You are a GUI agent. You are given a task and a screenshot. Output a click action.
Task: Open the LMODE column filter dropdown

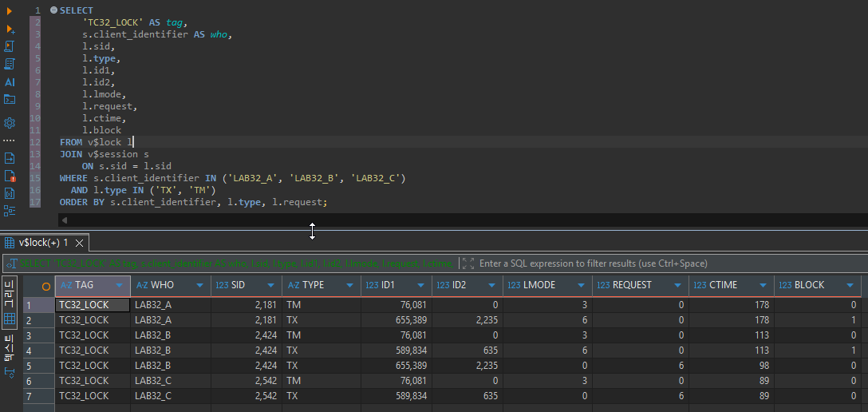[581, 286]
